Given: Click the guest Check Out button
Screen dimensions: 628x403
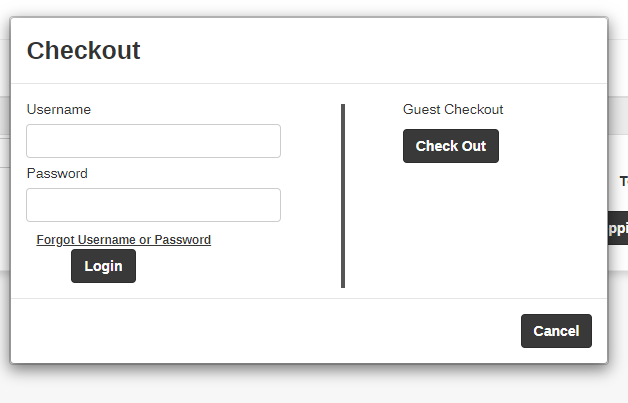Looking at the screenshot, I should 450,146.
